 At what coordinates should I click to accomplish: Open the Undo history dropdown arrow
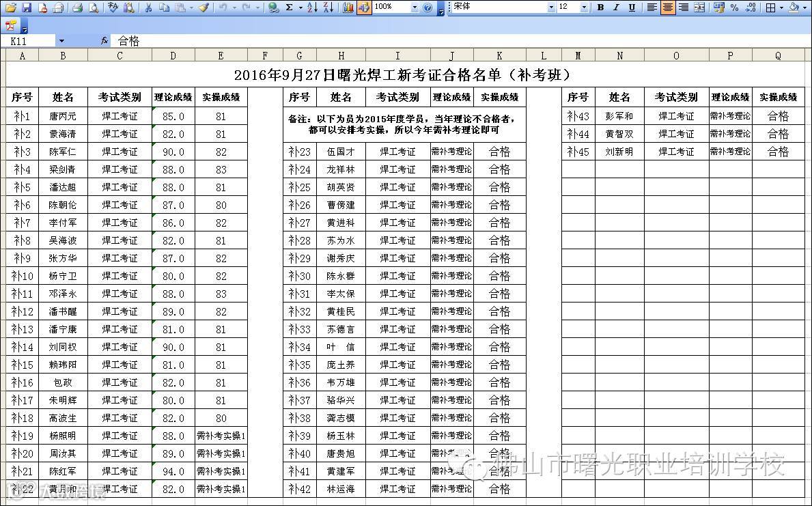234,8
